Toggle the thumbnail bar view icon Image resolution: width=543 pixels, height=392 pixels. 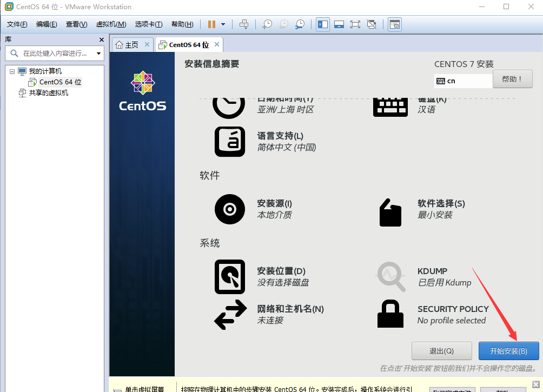(339, 24)
